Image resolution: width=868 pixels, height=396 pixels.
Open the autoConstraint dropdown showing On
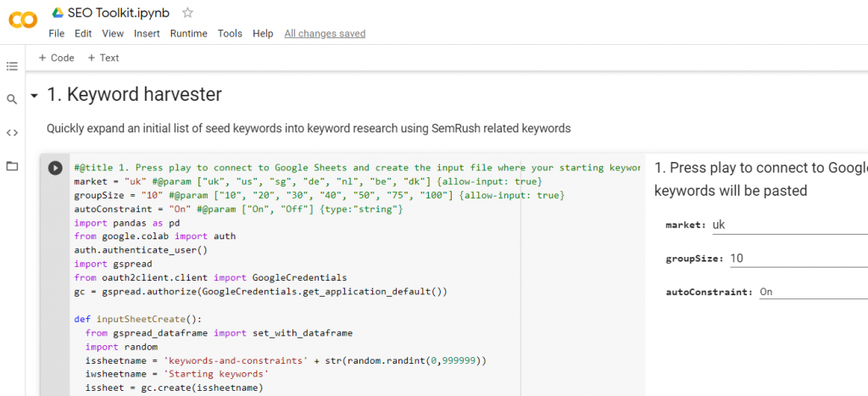[x=813, y=292]
